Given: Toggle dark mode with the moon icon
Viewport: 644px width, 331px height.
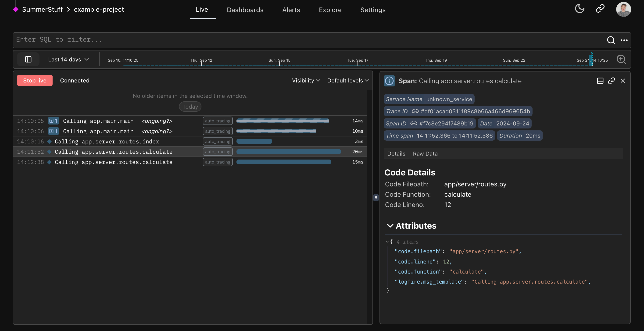Looking at the screenshot, I should pos(580,8).
